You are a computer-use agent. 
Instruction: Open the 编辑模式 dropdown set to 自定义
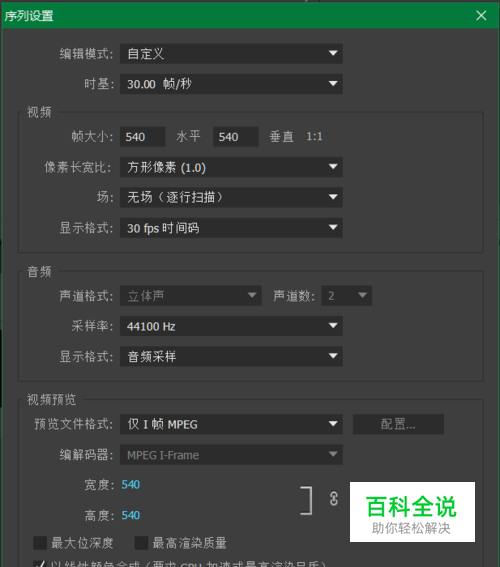231,54
